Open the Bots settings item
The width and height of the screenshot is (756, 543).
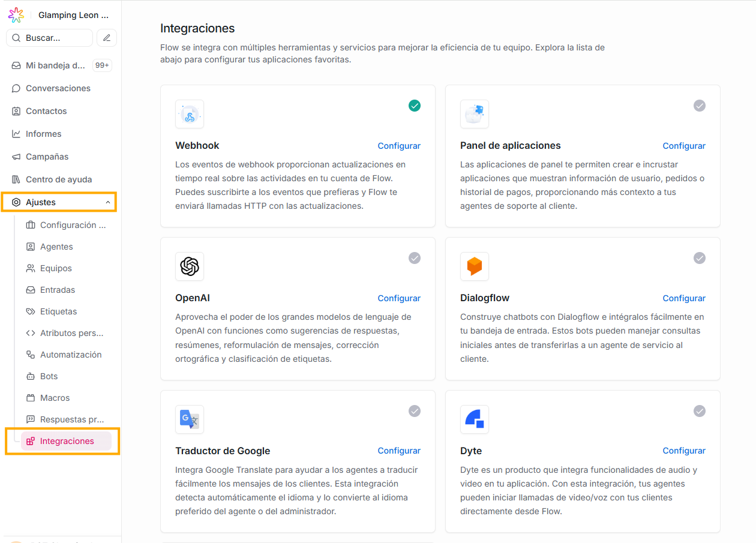tap(49, 376)
